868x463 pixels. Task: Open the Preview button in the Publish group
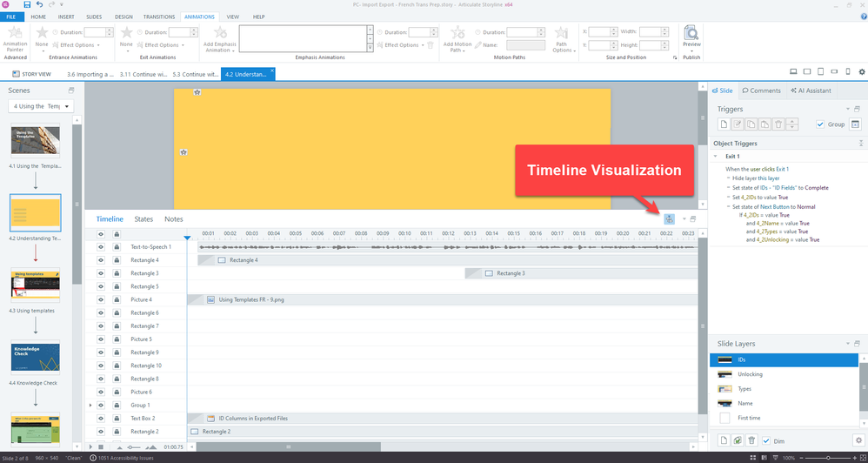691,38
